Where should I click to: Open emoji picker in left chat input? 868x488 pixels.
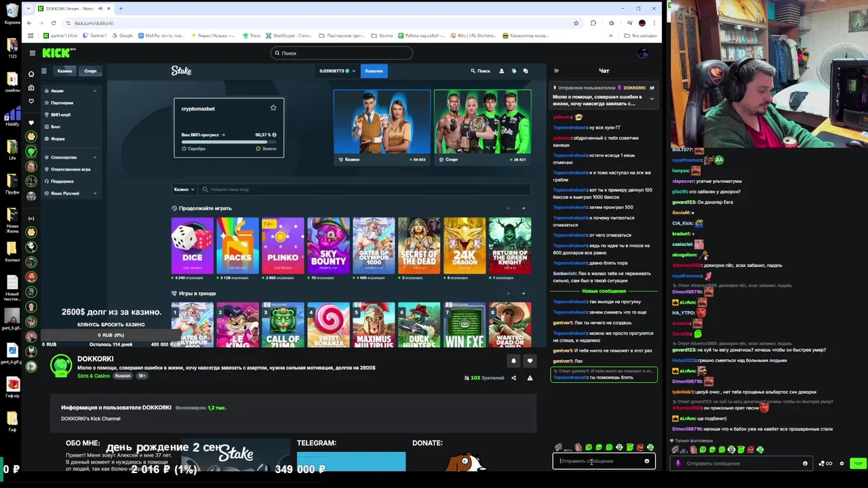646,461
